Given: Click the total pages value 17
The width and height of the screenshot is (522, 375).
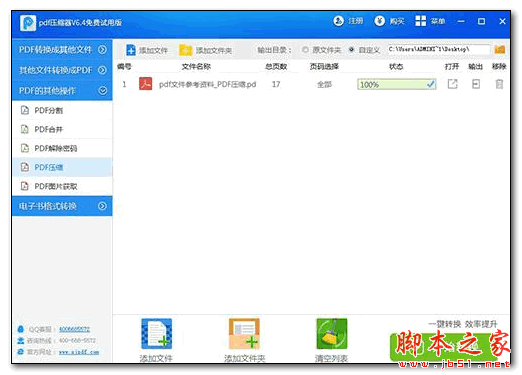Looking at the screenshot, I should click(276, 84).
